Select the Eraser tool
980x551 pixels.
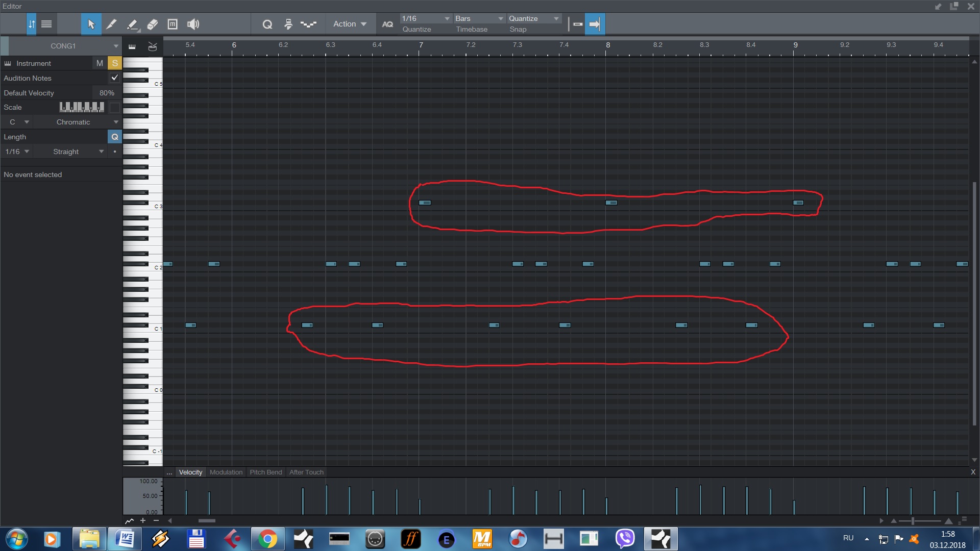(152, 24)
